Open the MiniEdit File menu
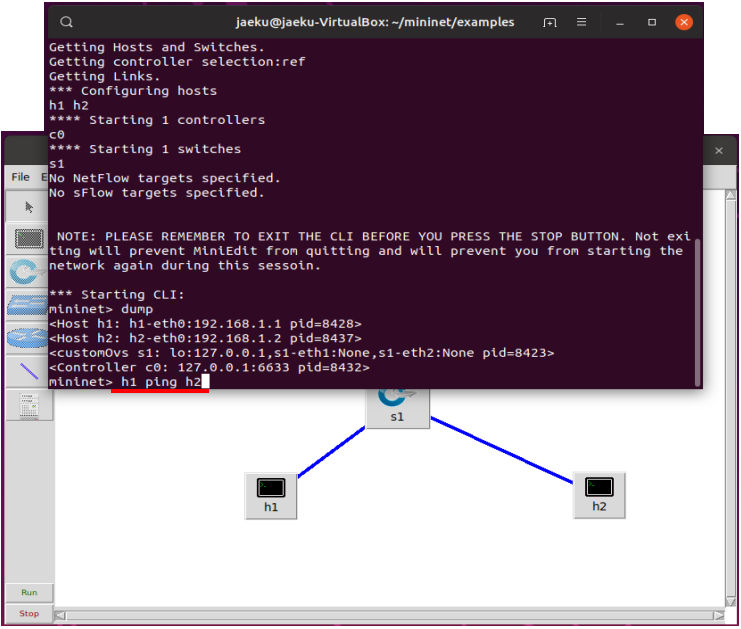 (20, 177)
